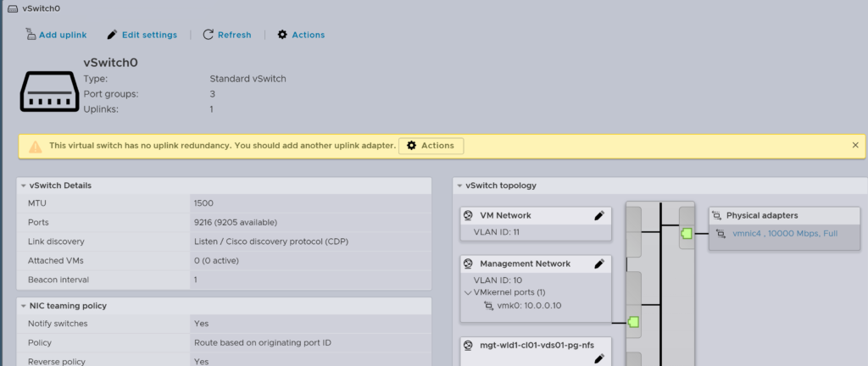
Task: Collapse the NIC teaming policy section
Action: point(23,305)
